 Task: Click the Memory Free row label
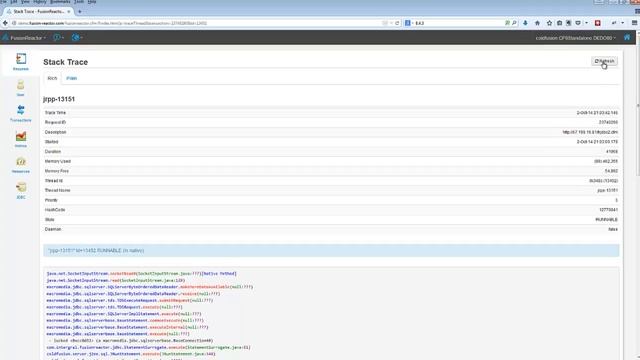57,171
